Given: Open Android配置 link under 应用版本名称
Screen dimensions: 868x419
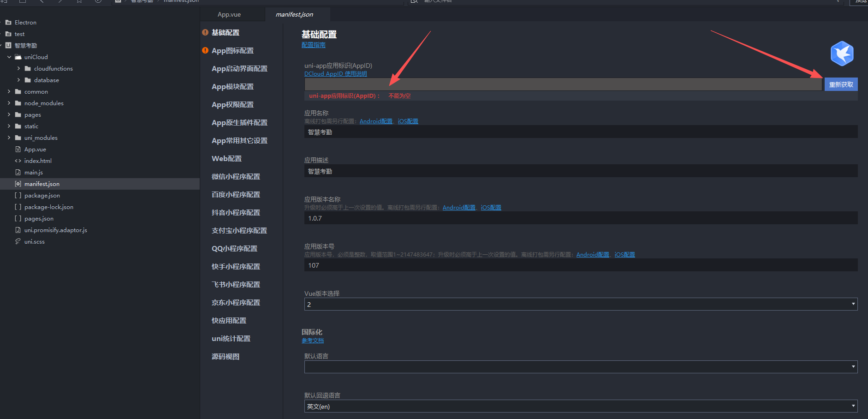Looking at the screenshot, I should (458, 207).
